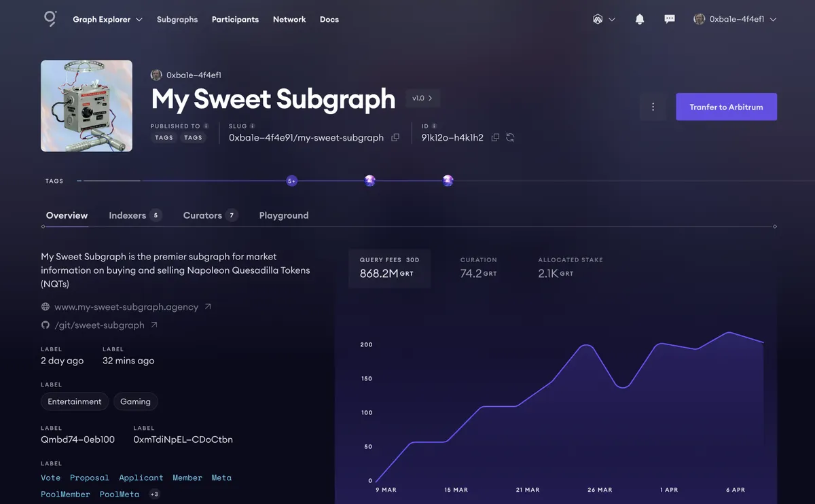The image size is (815, 504).
Task: Open the three-dot more options menu
Action: pos(653,107)
